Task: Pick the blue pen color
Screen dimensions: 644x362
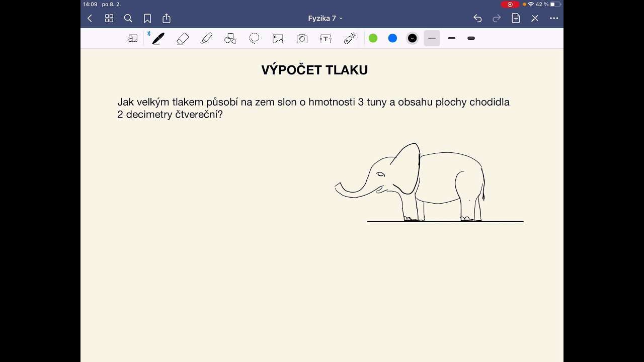Action: pyautogui.click(x=392, y=38)
